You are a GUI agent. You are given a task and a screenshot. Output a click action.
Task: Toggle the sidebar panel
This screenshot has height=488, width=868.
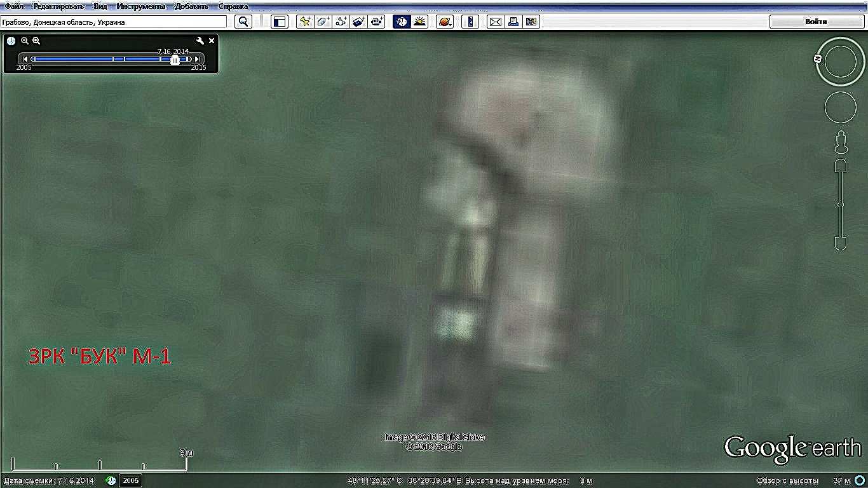pyautogui.click(x=280, y=22)
